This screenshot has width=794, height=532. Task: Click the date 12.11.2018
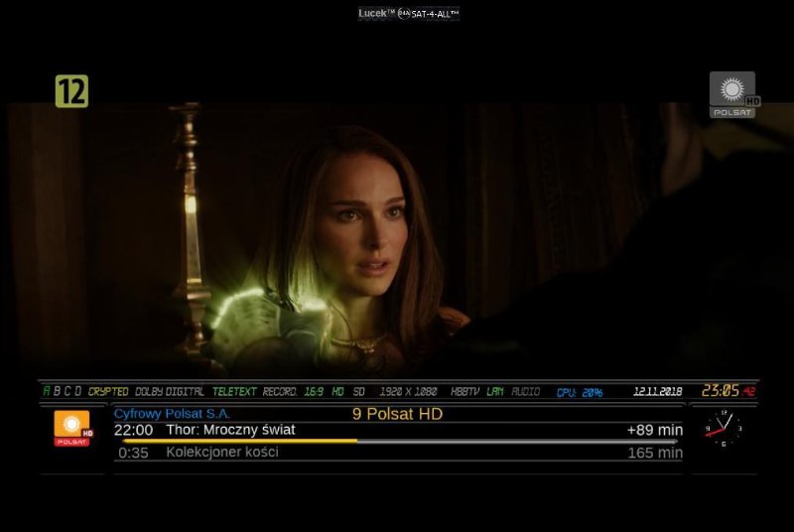(658, 391)
